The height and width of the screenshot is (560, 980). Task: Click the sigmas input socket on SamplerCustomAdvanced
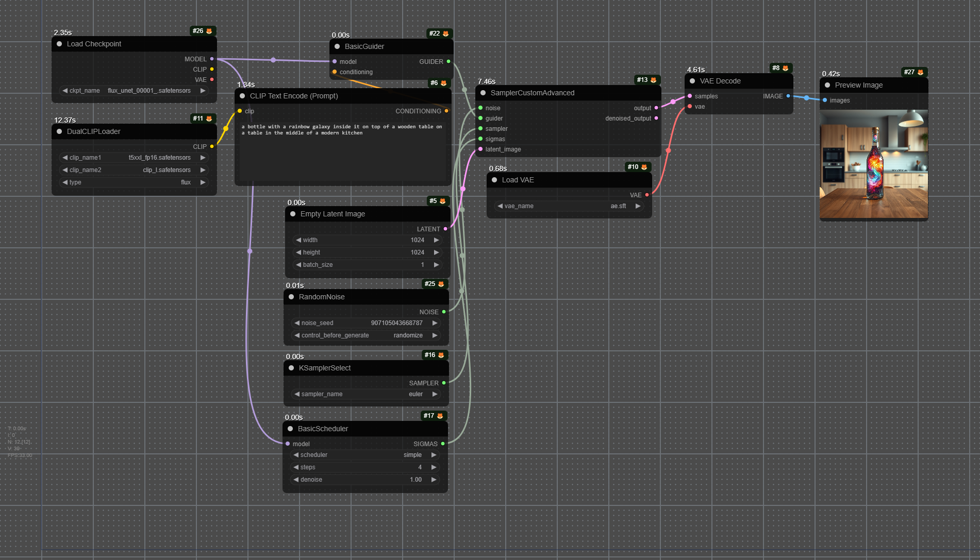coord(480,139)
